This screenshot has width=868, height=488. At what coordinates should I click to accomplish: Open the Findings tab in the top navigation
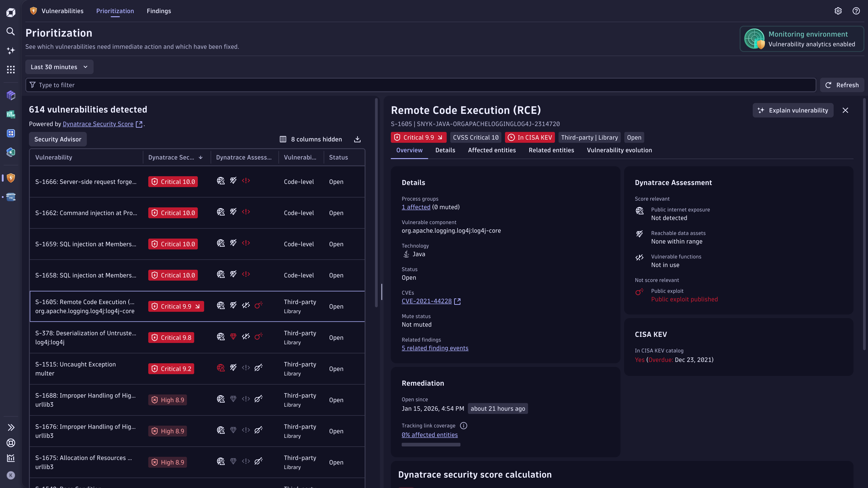point(159,11)
